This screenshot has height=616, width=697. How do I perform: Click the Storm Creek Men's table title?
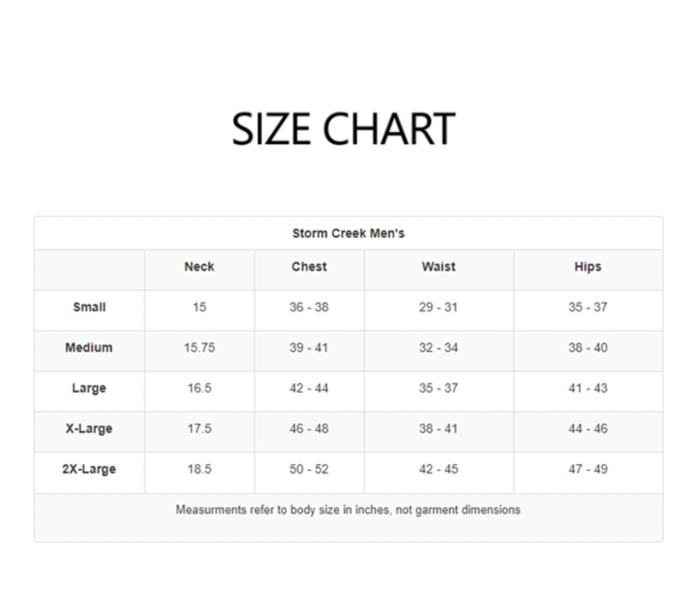coord(348,233)
